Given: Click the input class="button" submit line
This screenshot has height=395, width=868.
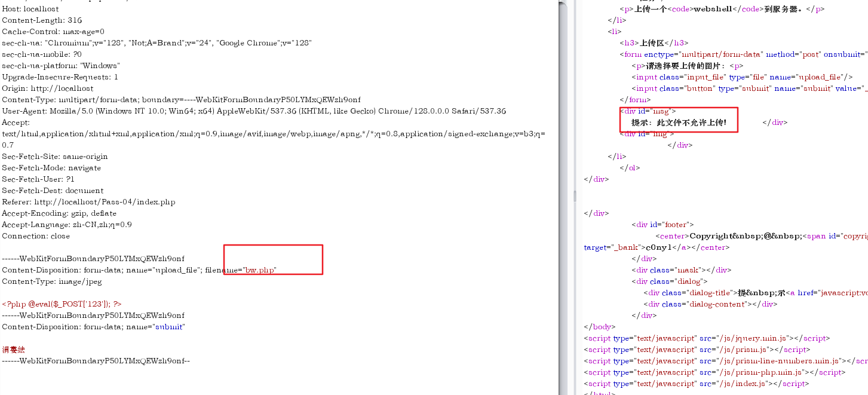Looking at the screenshot, I should coord(750,88).
